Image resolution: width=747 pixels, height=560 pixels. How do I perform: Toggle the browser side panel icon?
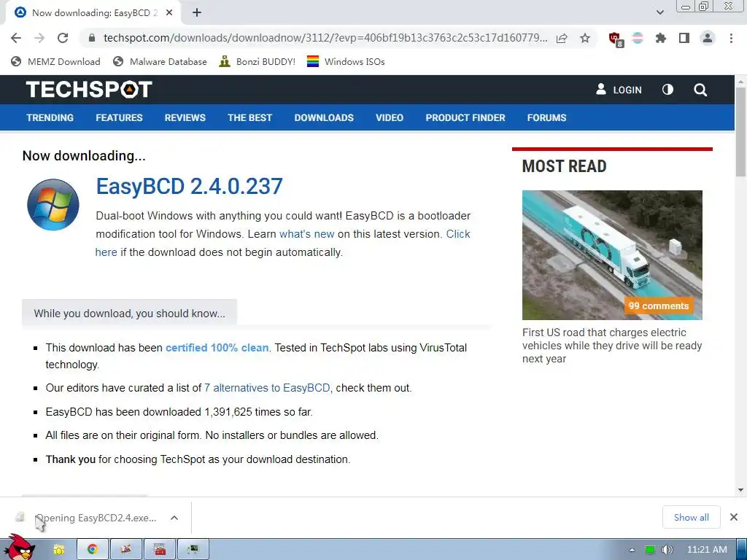pyautogui.click(x=684, y=38)
